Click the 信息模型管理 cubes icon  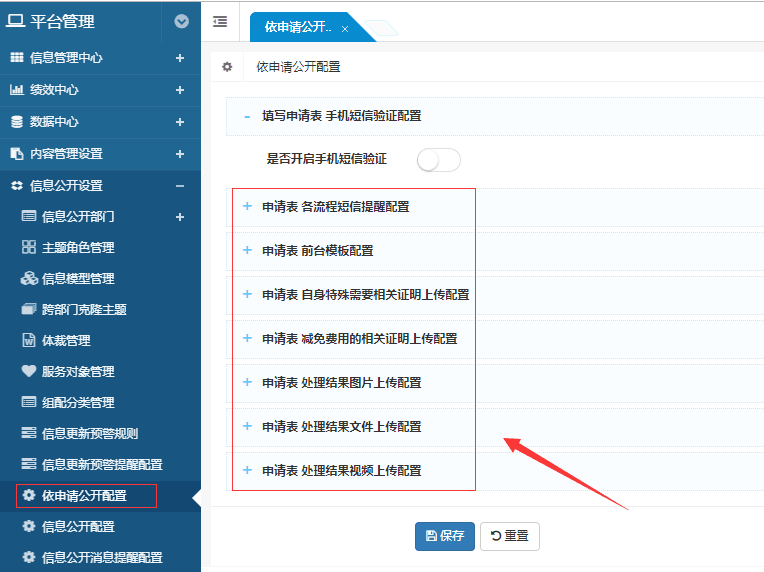point(29,278)
